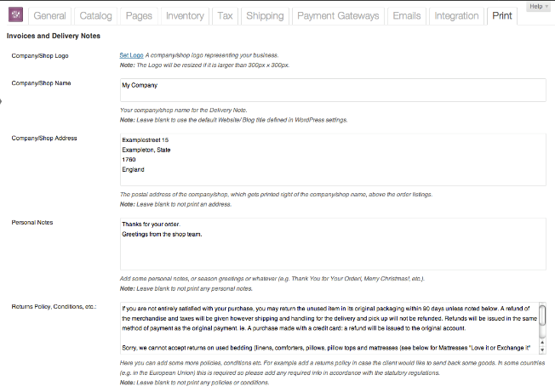Open the Pages tab
Viewport: 555px width, 392px height.
point(139,16)
